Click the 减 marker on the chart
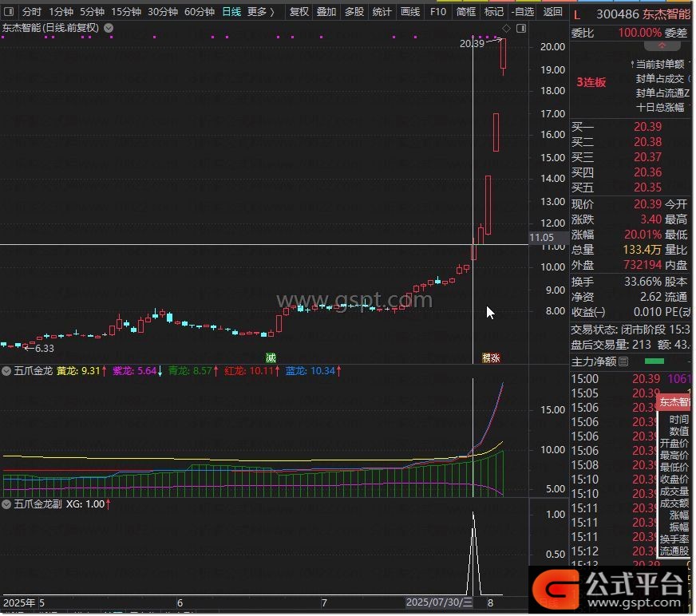Image resolution: width=696 pixels, height=616 pixels. click(271, 358)
